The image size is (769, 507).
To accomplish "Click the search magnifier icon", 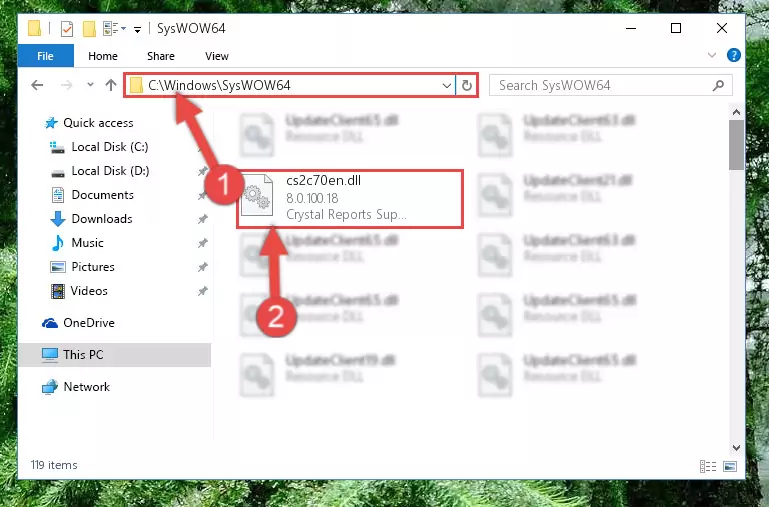I will (x=718, y=85).
